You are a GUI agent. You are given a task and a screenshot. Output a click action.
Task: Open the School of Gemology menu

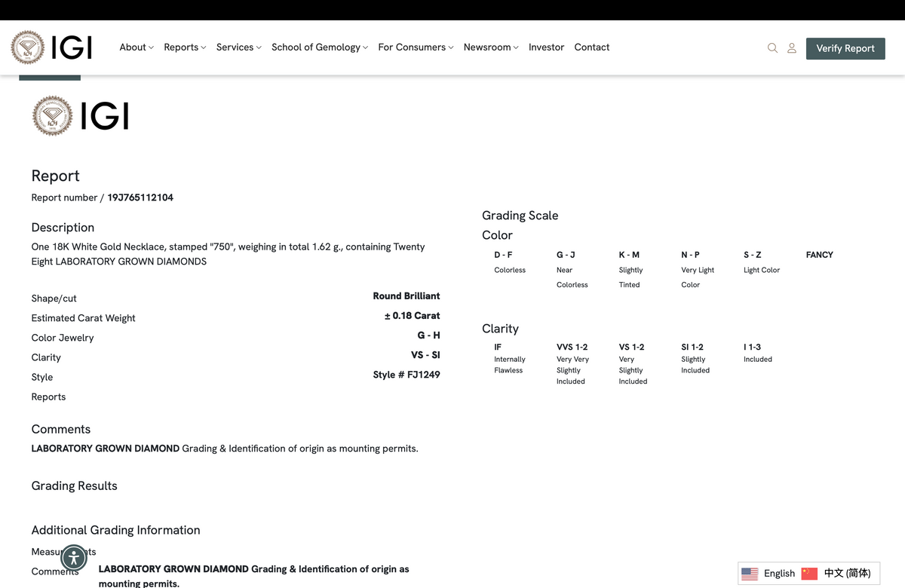click(320, 47)
